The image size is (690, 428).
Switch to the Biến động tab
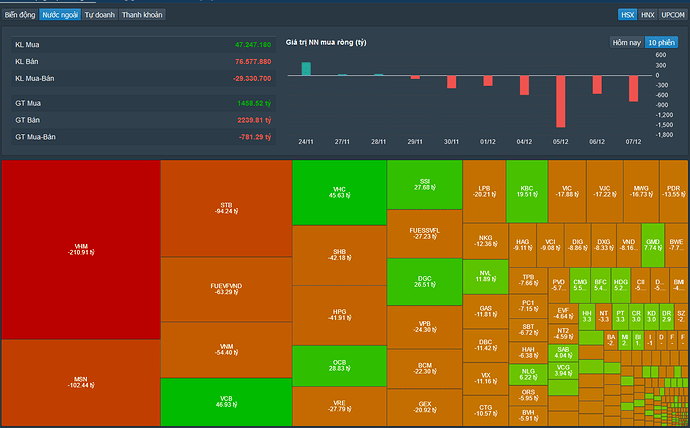pos(20,15)
